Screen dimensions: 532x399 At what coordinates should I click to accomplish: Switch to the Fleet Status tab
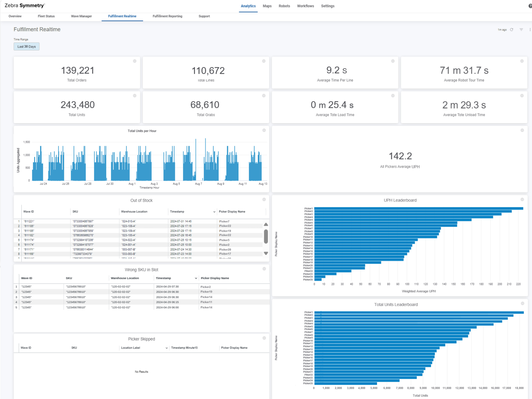(46, 16)
